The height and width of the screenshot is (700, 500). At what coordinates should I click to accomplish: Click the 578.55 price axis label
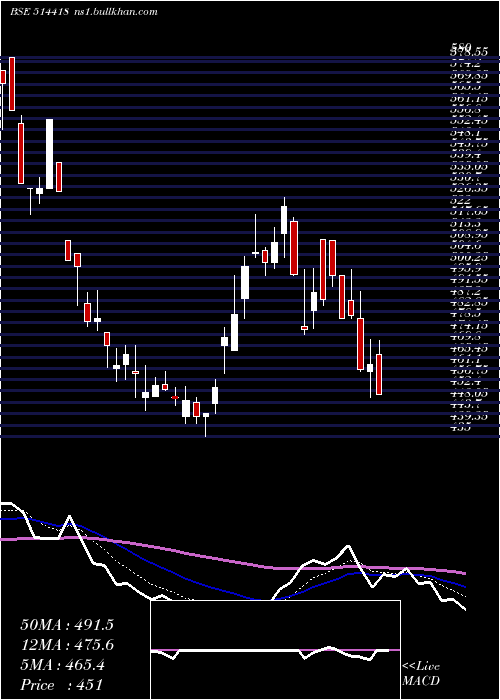tap(468, 52)
